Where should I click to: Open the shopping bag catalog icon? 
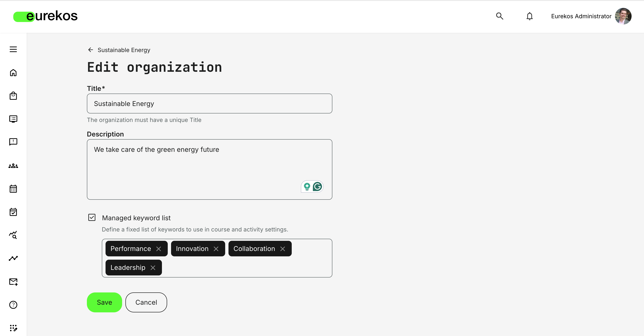(13, 96)
